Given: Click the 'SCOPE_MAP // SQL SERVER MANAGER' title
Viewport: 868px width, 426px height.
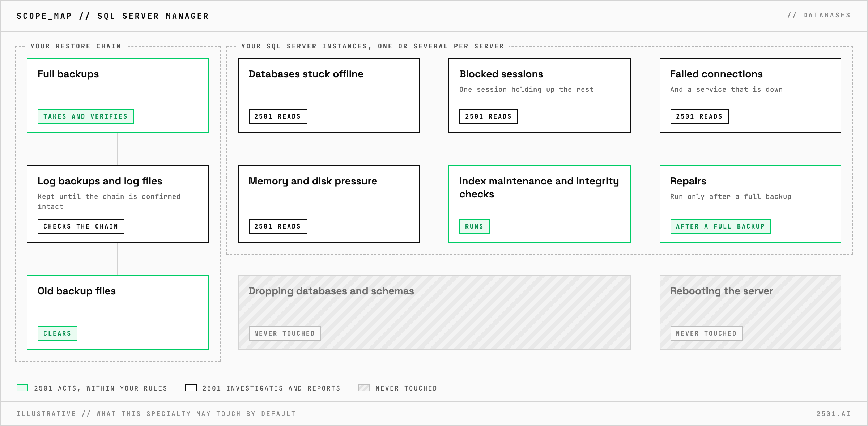Looking at the screenshot, I should click(x=113, y=16).
